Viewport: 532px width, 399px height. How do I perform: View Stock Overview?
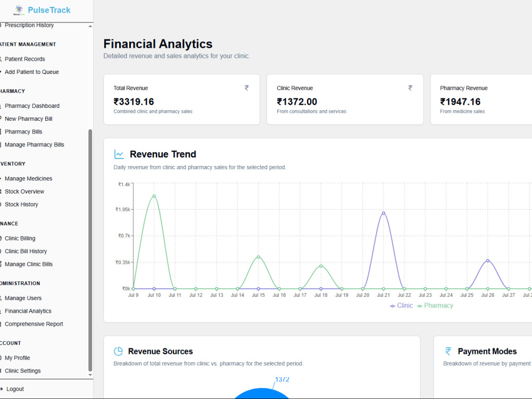tap(24, 192)
